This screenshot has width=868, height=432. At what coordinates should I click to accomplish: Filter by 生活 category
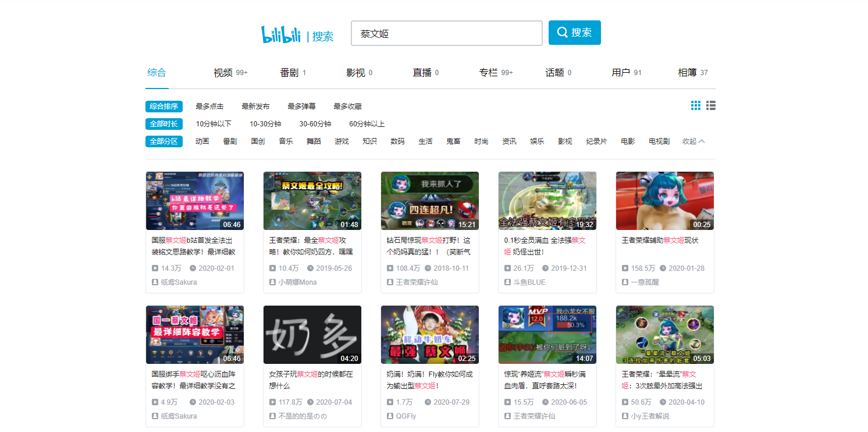(425, 141)
